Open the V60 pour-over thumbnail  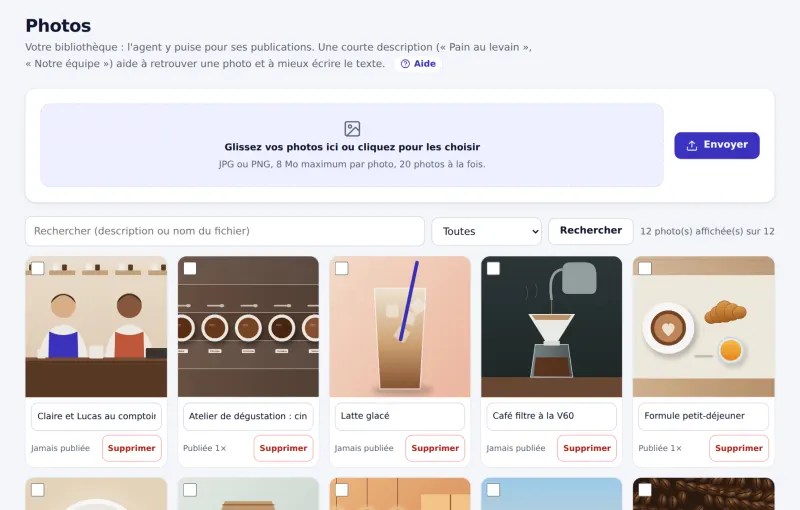[552, 326]
